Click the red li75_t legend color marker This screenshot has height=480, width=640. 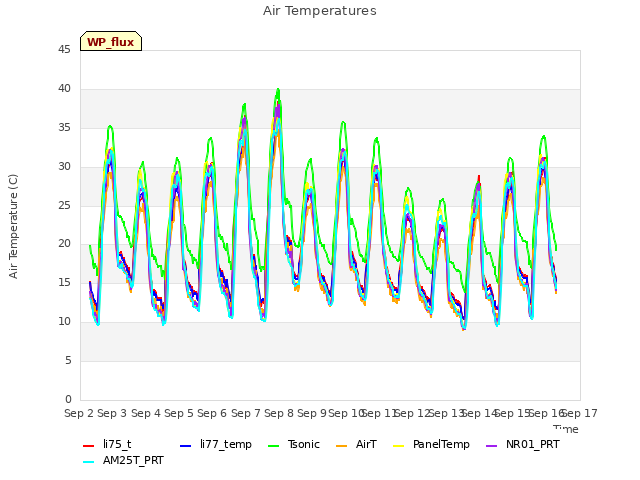89,446
